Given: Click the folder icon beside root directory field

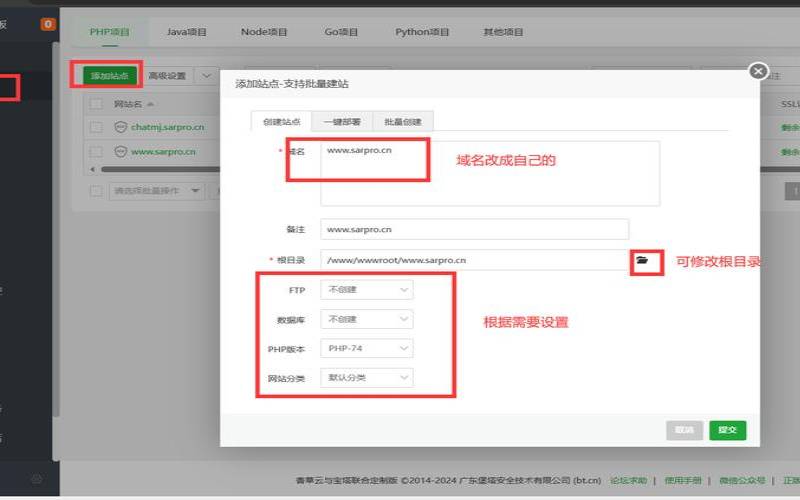Looking at the screenshot, I should click(x=643, y=260).
